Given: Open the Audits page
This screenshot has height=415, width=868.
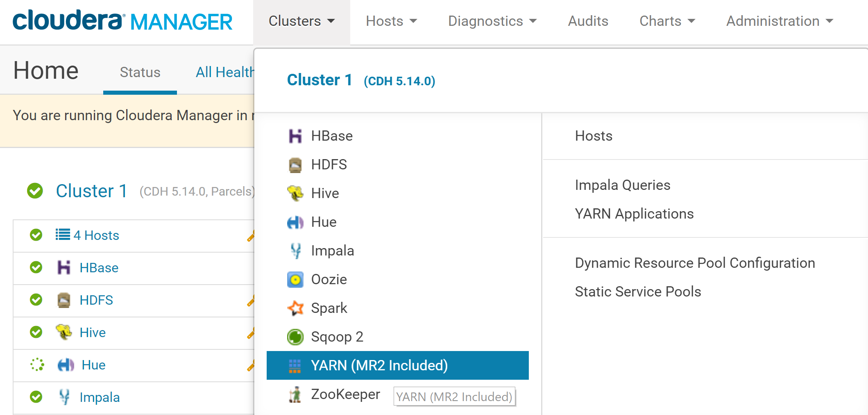Looking at the screenshot, I should (588, 21).
